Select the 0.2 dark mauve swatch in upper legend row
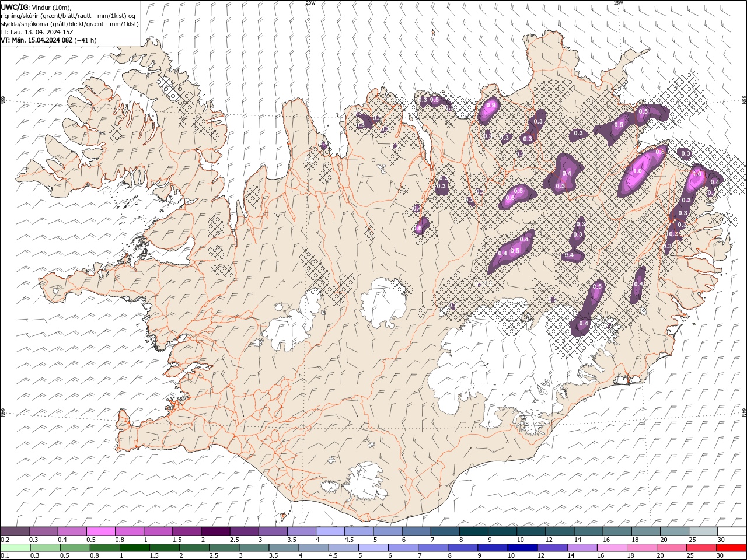The image size is (747, 560). pos(15,531)
